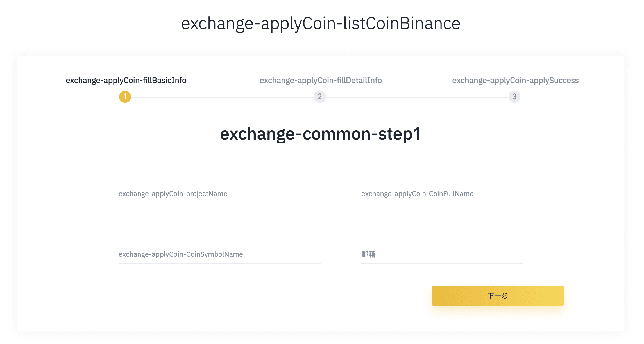Click the step 3 circle indicator
This screenshot has height=344, width=644.
pos(514,97)
